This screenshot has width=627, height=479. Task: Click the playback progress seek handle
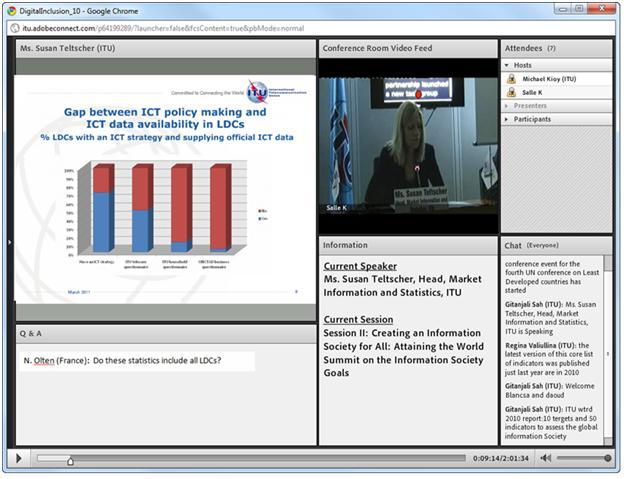point(70,461)
